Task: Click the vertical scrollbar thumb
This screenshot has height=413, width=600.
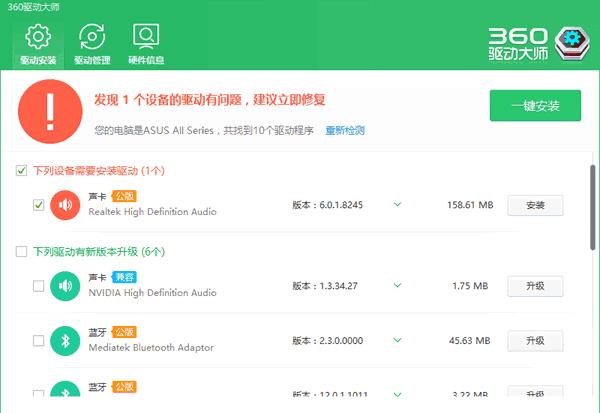Action: click(593, 207)
